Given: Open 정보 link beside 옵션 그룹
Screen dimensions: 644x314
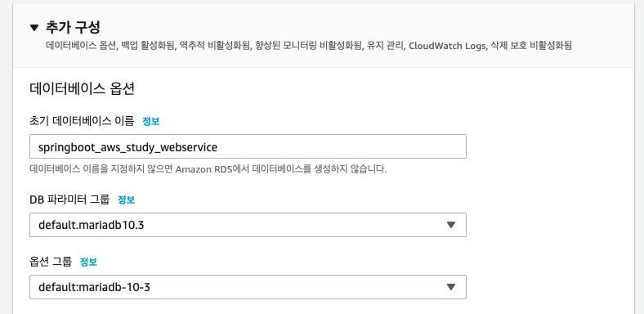Looking at the screenshot, I should coord(88,262).
